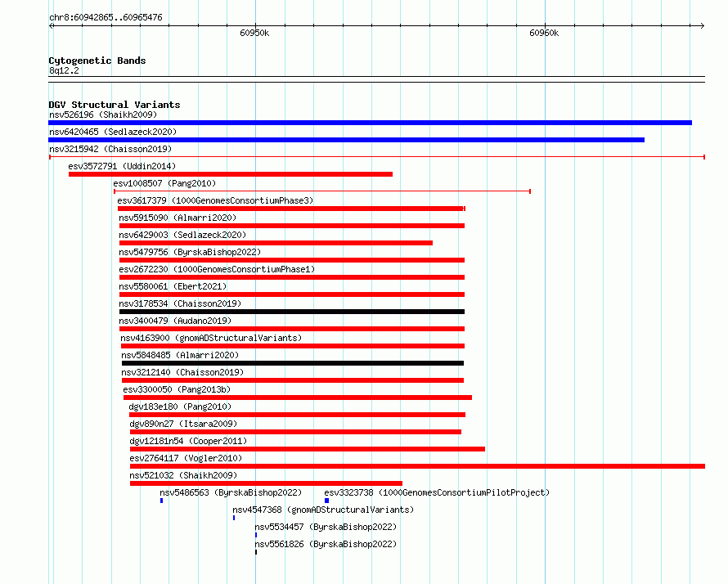This screenshot has width=728, height=584.
Task: Select nsv3212140 (Chaisson2019) label
Action: (x=182, y=372)
